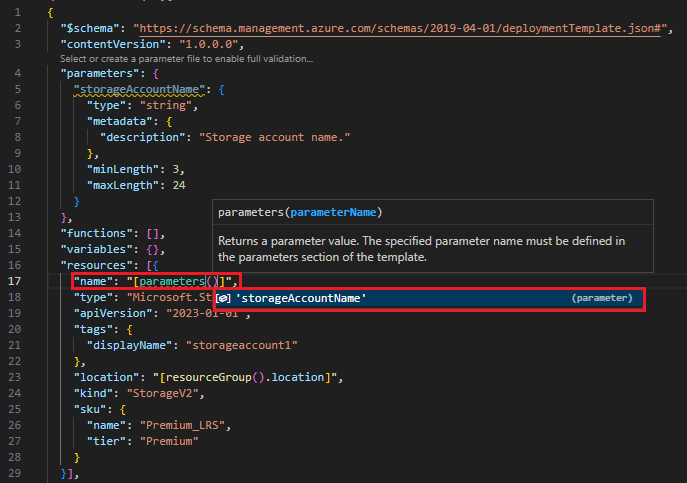The width and height of the screenshot is (687, 483).
Task: Click the "variables" key on line 15
Action: 96,249
